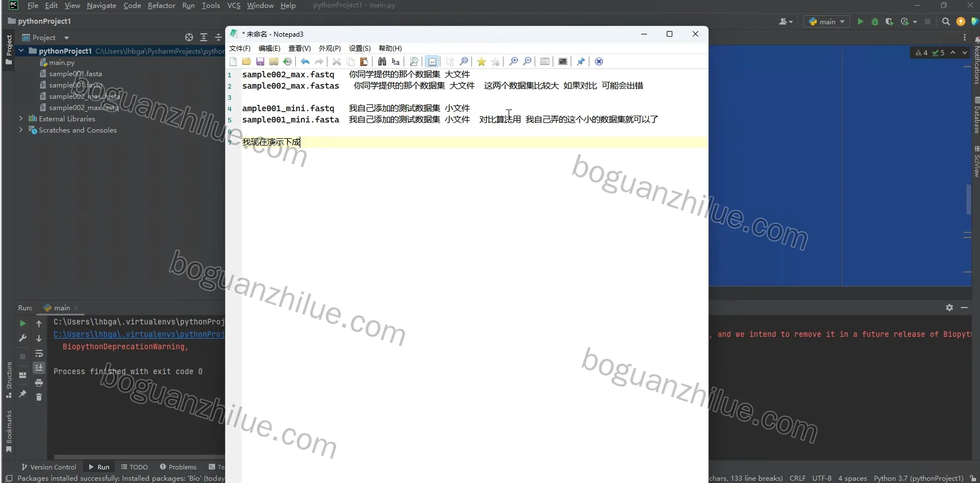Image resolution: width=980 pixels, height=483 pixels.
Task: Open the 文件(F) menu in Notepad3
Action: click(x=240, y=48)
